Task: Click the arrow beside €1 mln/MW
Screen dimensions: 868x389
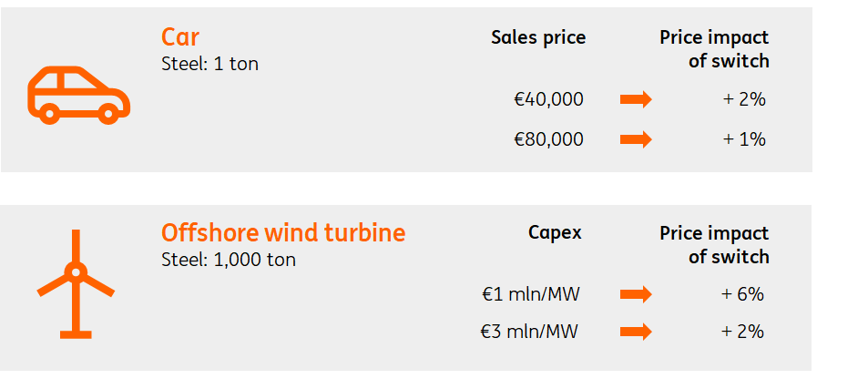Action: [636, 294]
